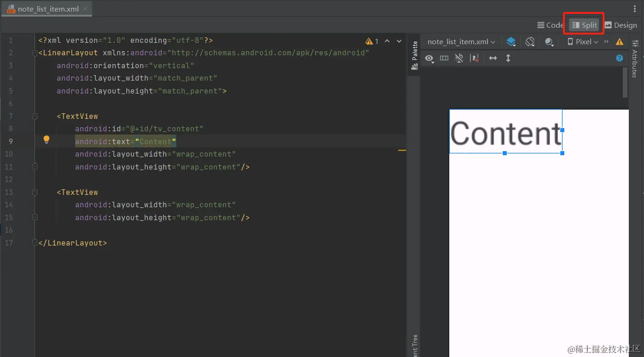The height and width of the screenshot is (357, 644).
Task: Click the closing </LinearLayout> tag
Action: tap(73, 243)
